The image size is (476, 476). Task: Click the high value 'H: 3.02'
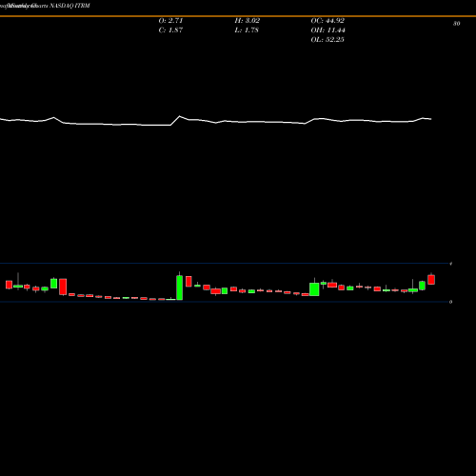coord(248,21)
